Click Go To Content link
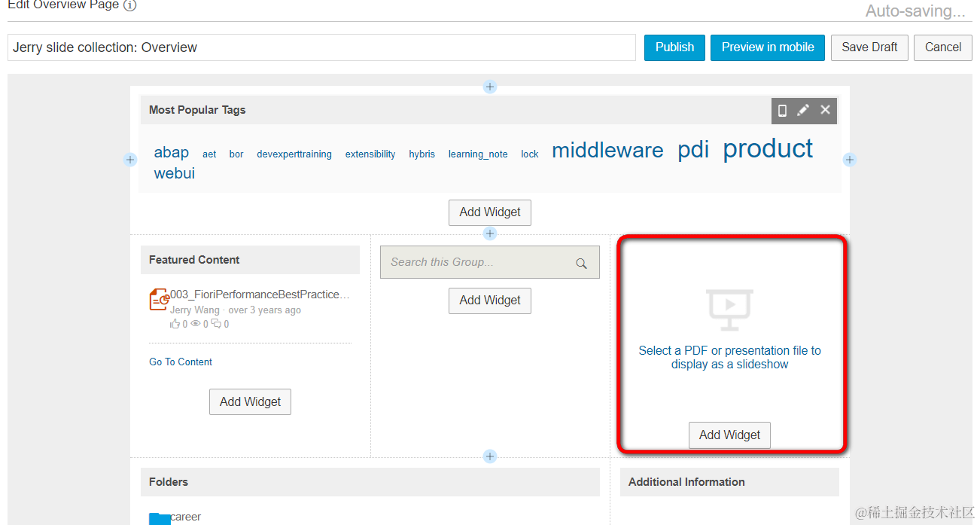The image size is (980, 525). (x=181, y=362)
